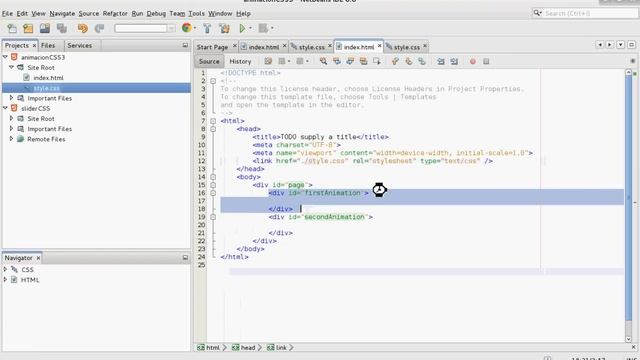
Task: Click the show opened documents list button
Action: pyautogui.click(x=620, y=44)
